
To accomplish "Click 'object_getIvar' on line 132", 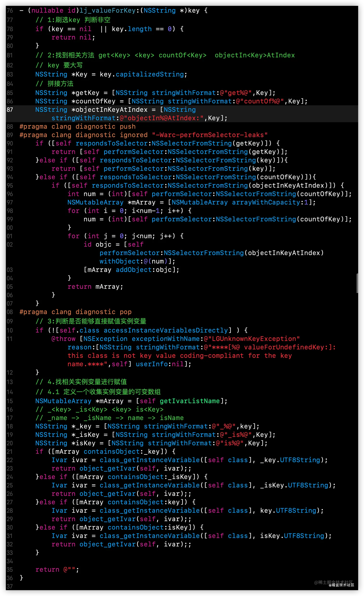I will [107, 544].
